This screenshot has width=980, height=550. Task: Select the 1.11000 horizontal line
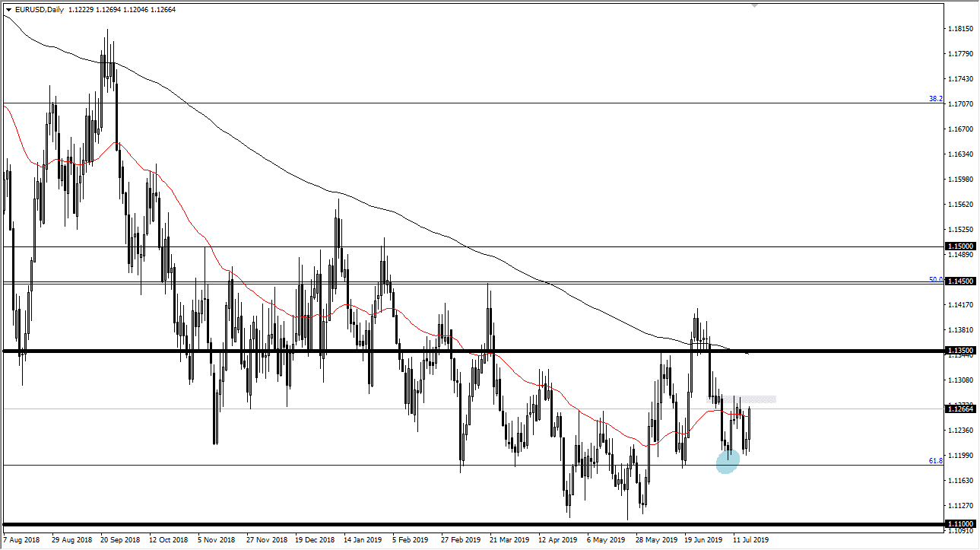(456, 523)
